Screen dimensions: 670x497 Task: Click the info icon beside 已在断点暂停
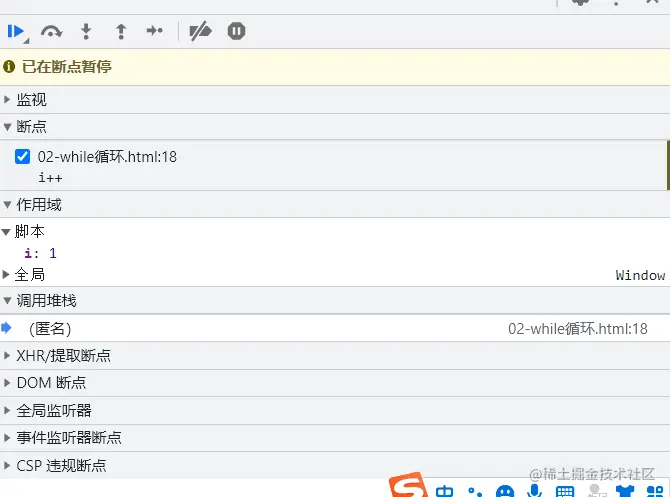9,67
